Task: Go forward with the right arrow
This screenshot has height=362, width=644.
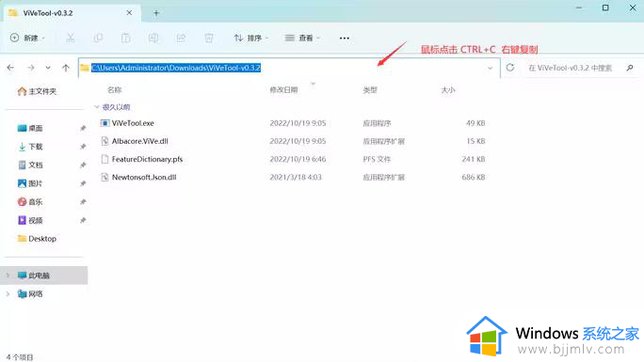Action: [31, 68]
